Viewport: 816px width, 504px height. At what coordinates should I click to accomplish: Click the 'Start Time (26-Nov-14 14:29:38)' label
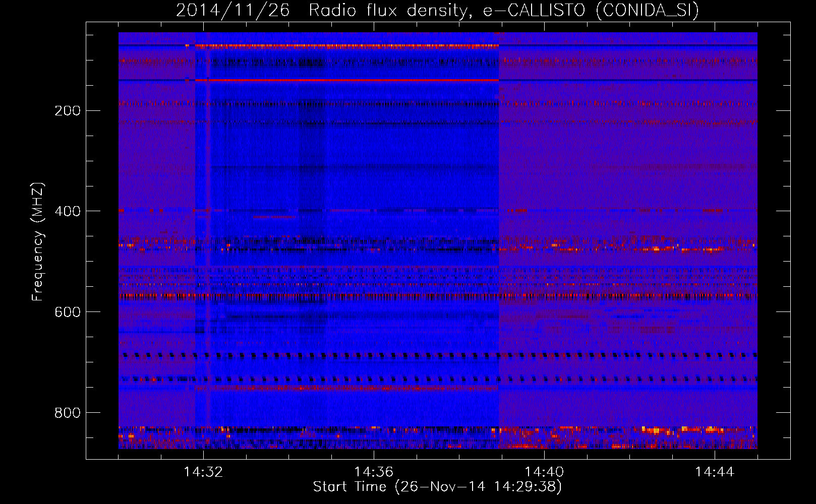(437, 487)
